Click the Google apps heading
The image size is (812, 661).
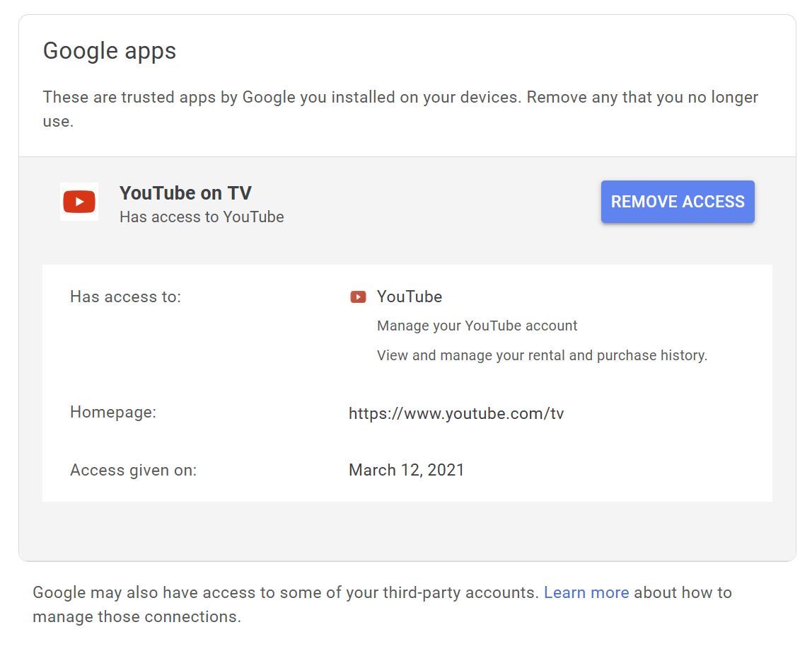(110, 51)
